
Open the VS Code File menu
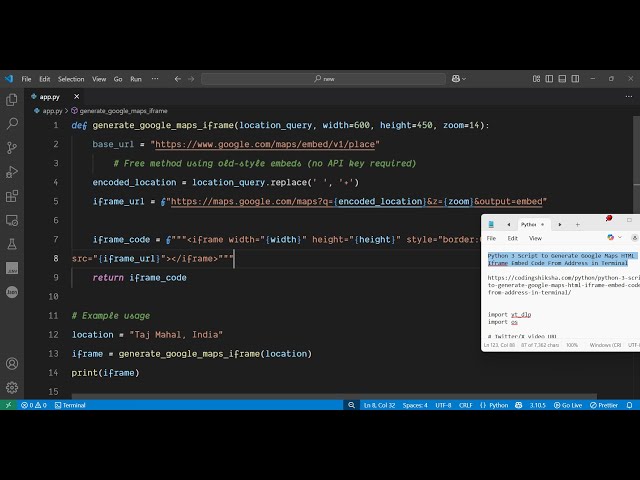point(26,79)
